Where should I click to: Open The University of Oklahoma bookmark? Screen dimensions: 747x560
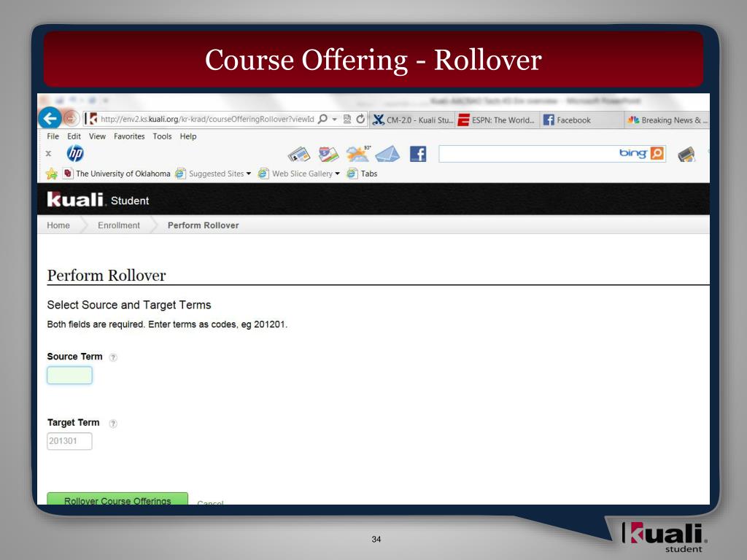tap(117, 174)
